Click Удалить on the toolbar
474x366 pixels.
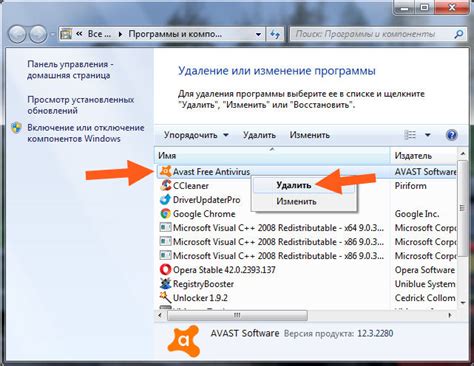[259, 135]
